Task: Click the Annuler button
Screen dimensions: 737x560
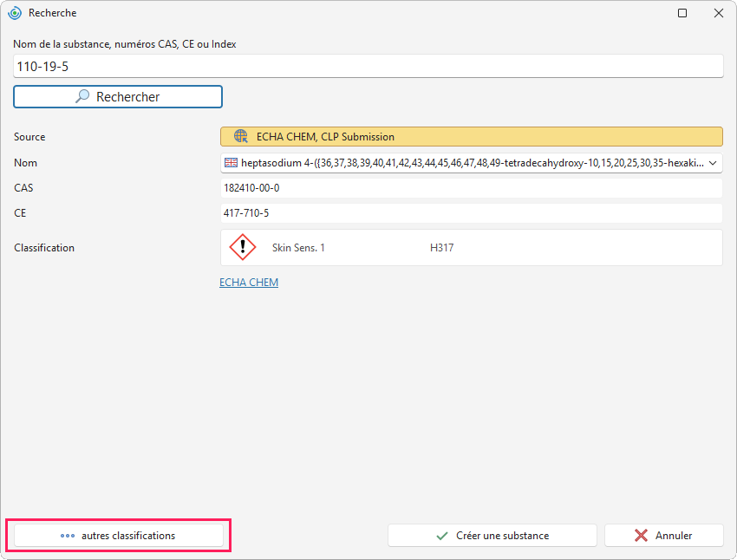Action: click(x=663, y=536)
